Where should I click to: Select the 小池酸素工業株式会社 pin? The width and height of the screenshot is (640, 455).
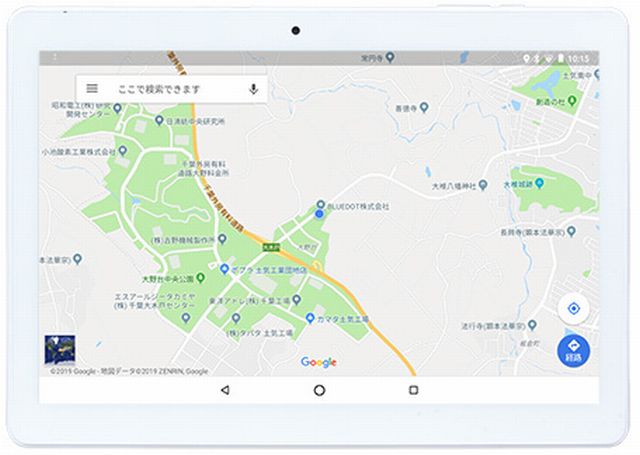pos(122,151)
